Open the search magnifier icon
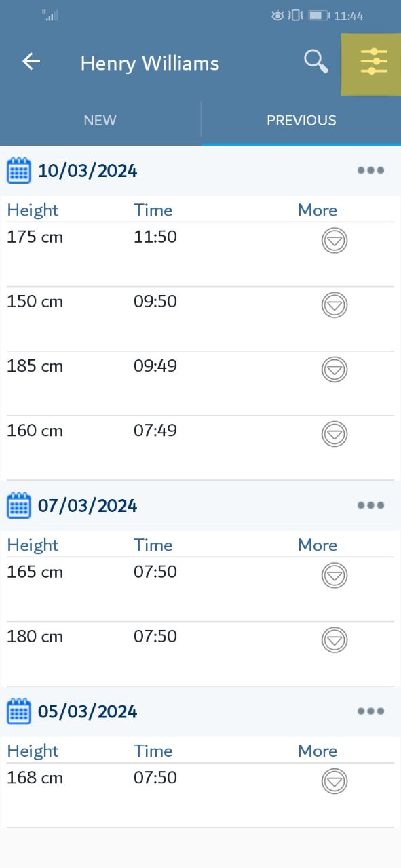The height and width of the screenshot is (868, 401). pyautogui.click(x=316, y=62)
